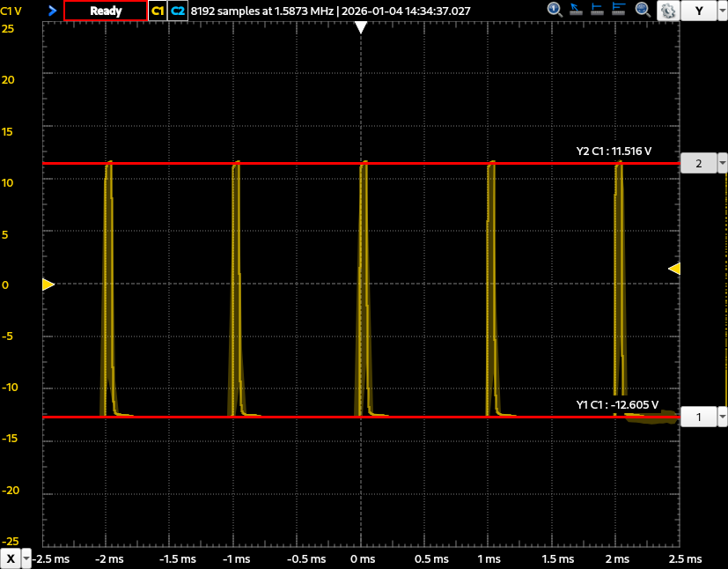This screenshot has width=728, height=569.
Task: Click the X cursors button
Action: (11, 559)
